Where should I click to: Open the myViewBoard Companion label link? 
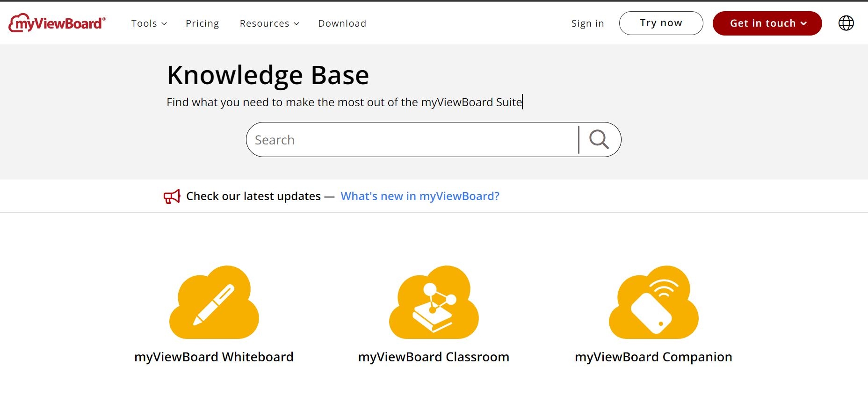tap(654, 357)
